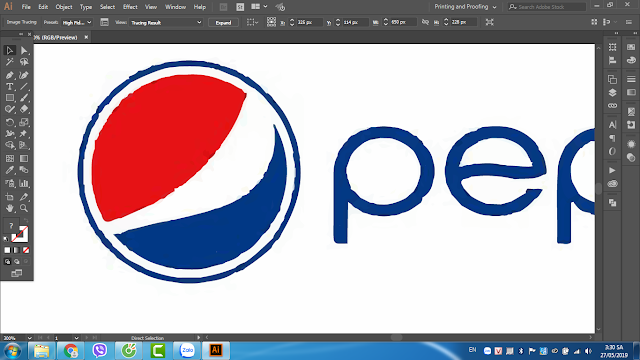The width and height of the screenshot is (640, 360).
Task: Select the Zoom tool magnifier
Action: (x=24, y=208)
